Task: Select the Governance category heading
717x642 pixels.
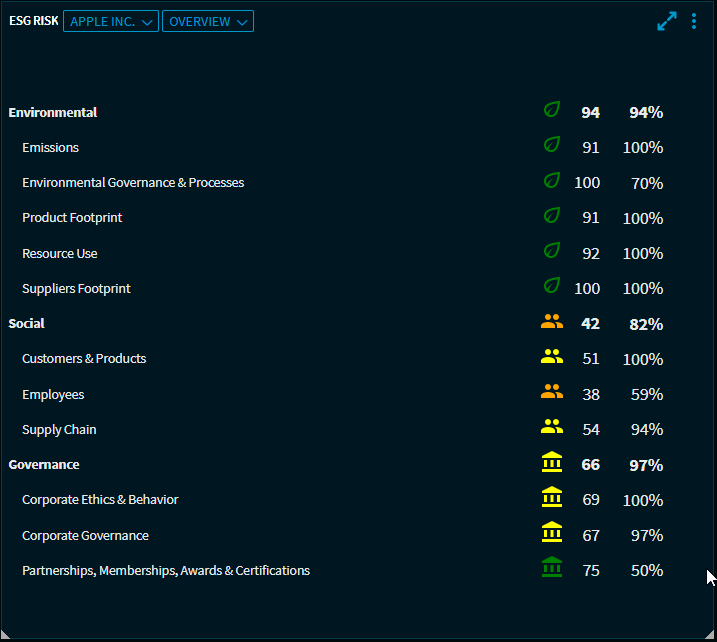Action: point(44,464)
